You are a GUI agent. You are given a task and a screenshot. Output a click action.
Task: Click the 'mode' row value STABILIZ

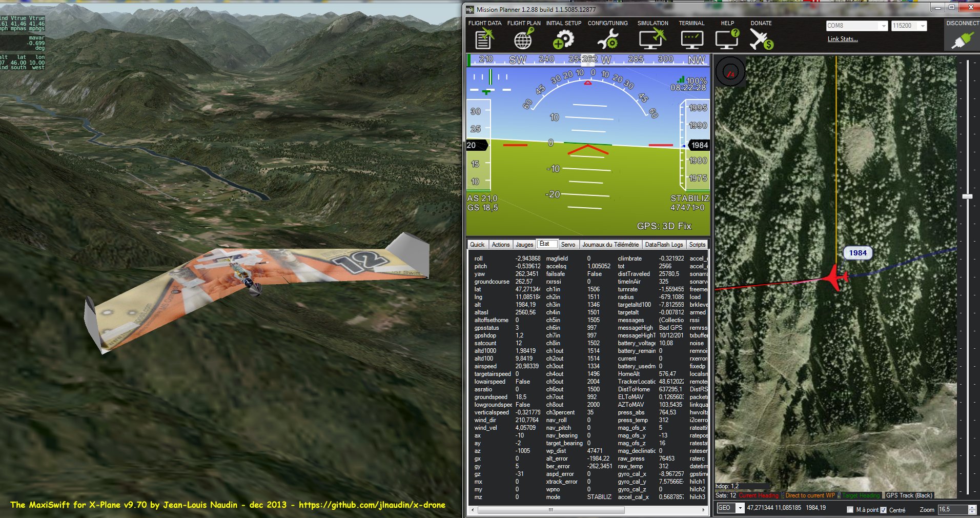click(599, 497)
